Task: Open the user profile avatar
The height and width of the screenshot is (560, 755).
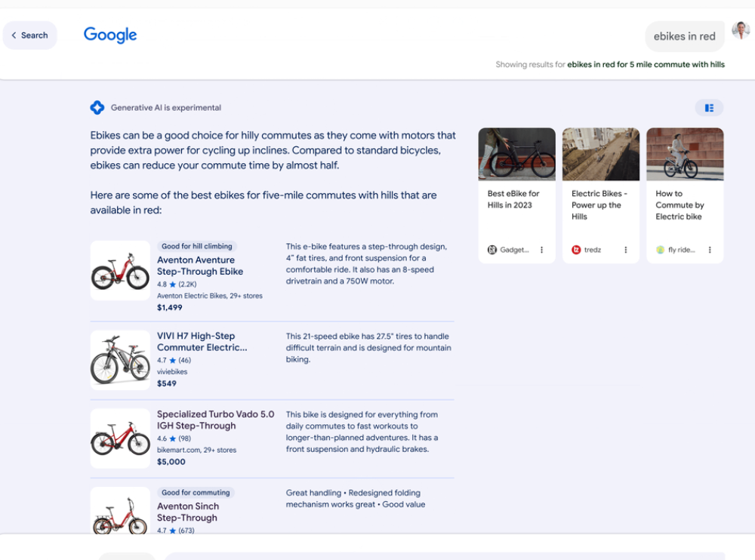Action: pos(741,30)
